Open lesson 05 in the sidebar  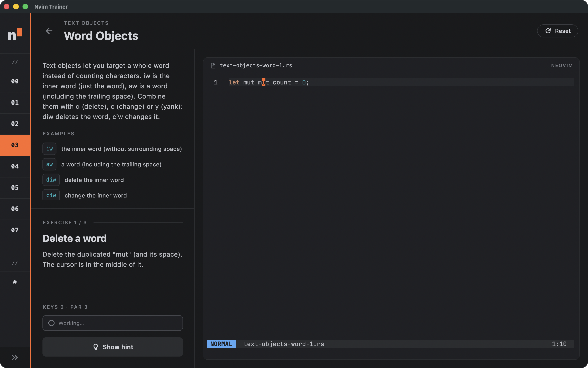15,188
